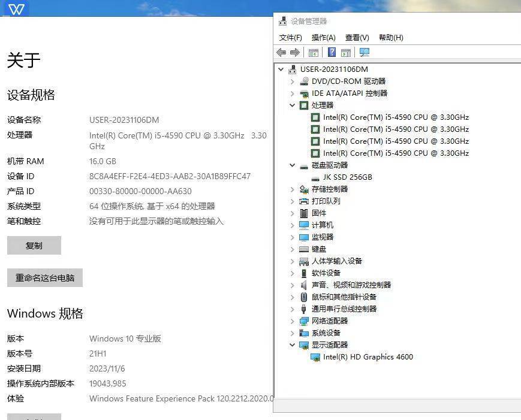
Task: Expand the IDE ATA/ATAPI 控制器 node
Action: (x=293, y=93)
